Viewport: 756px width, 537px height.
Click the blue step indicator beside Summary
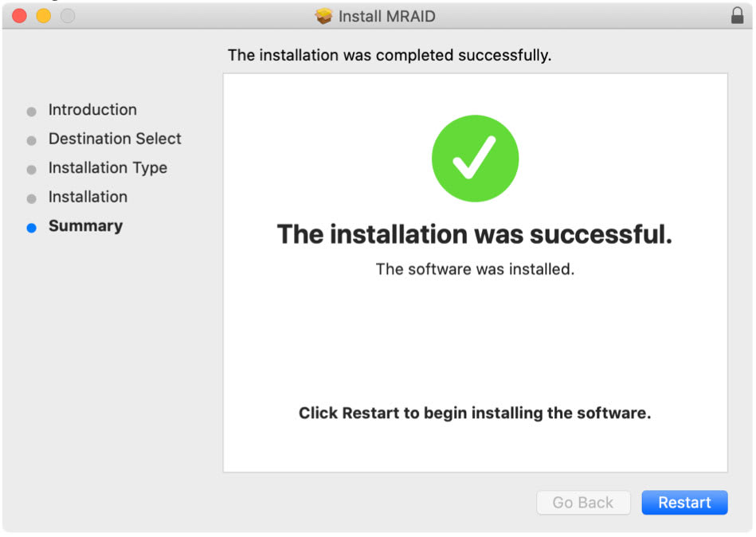coord(30,227)
